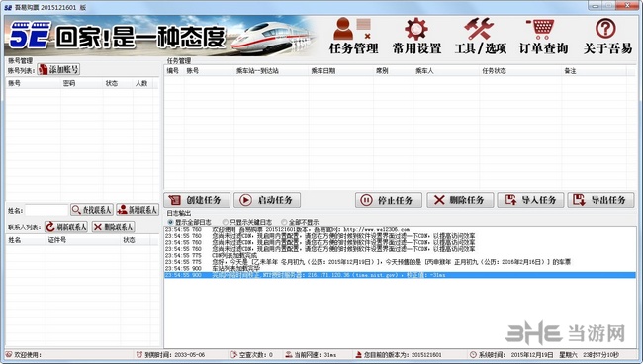Open the 关于吾易 about section
Screen dimensions: 643x364
click(x=607, y=36)
